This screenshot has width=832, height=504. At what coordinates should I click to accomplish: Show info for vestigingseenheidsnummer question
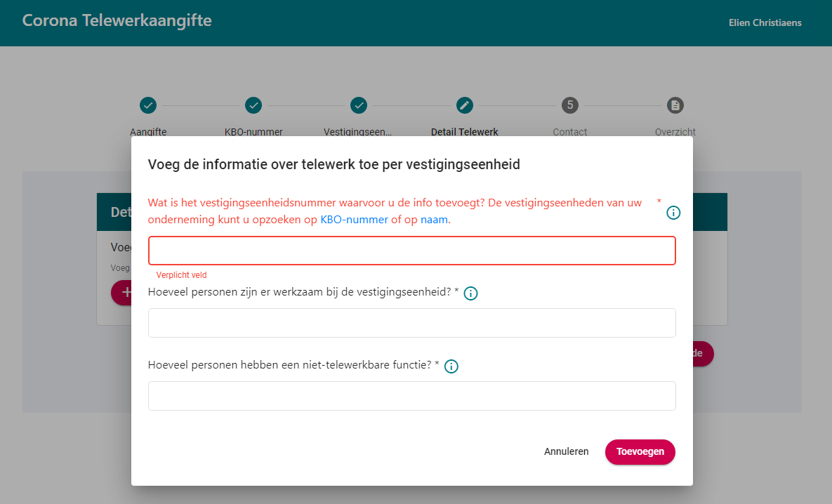[x=673, y=213]
